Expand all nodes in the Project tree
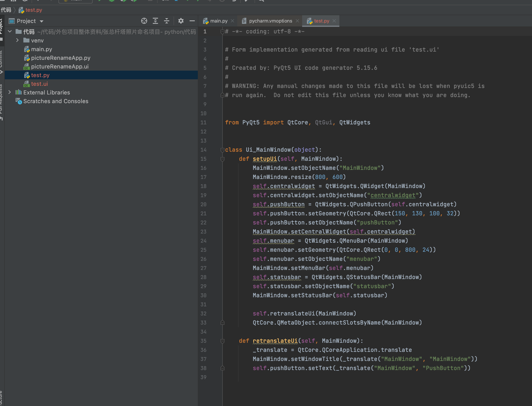Image resolution: width=532 pixels, height=406 pixels. coord(155,21)
